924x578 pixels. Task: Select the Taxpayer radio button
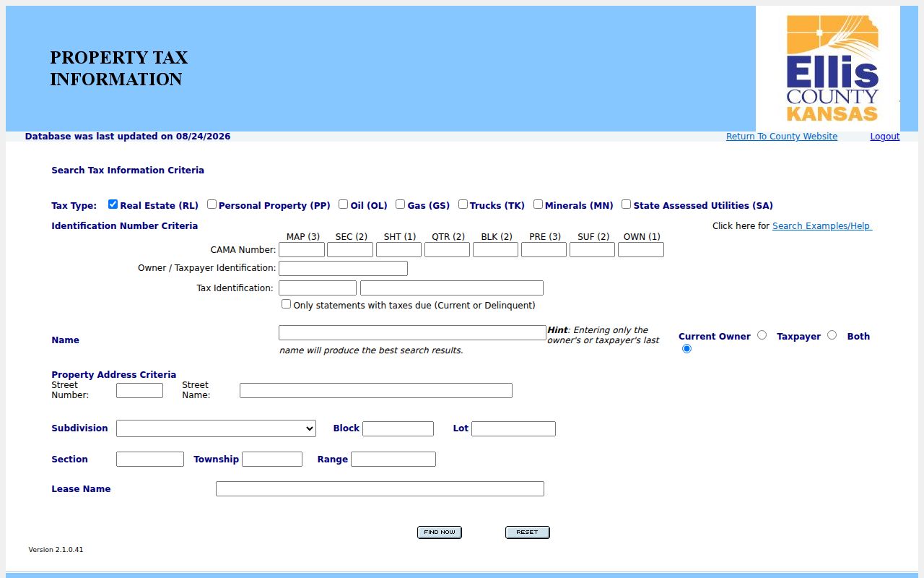tap(832, 335)
